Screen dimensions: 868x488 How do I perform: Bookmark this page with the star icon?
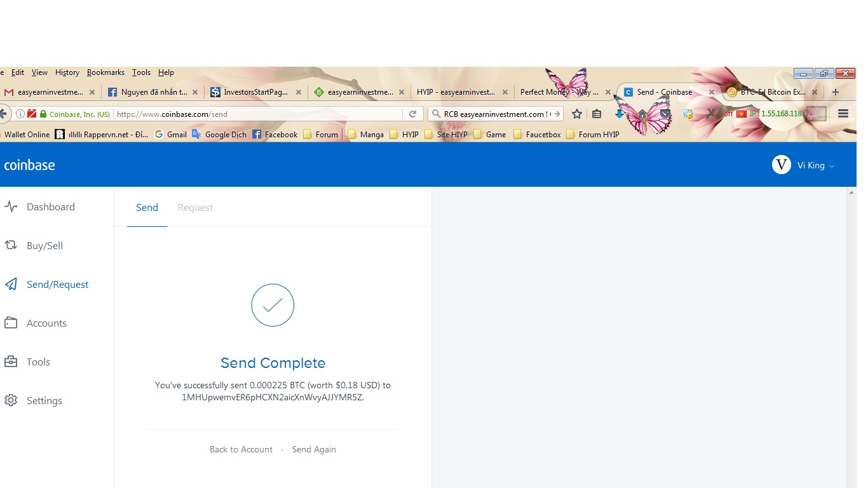577,114
